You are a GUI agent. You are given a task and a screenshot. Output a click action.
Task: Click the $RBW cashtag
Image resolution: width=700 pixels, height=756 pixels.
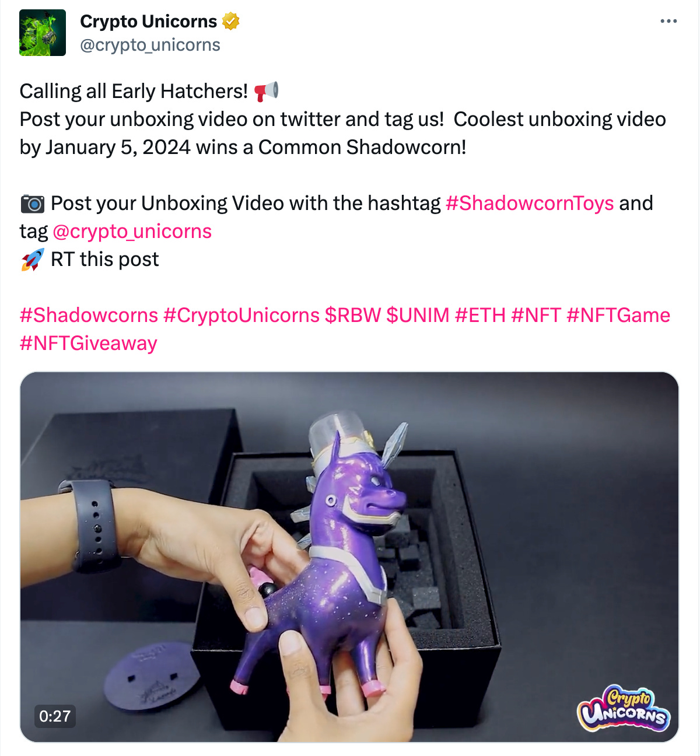tap(353, 315)
